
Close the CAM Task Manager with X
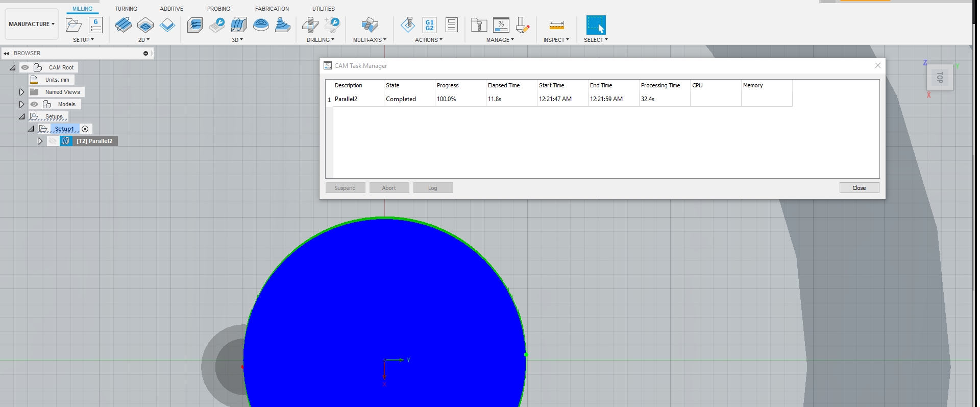[x=878, y=65]
